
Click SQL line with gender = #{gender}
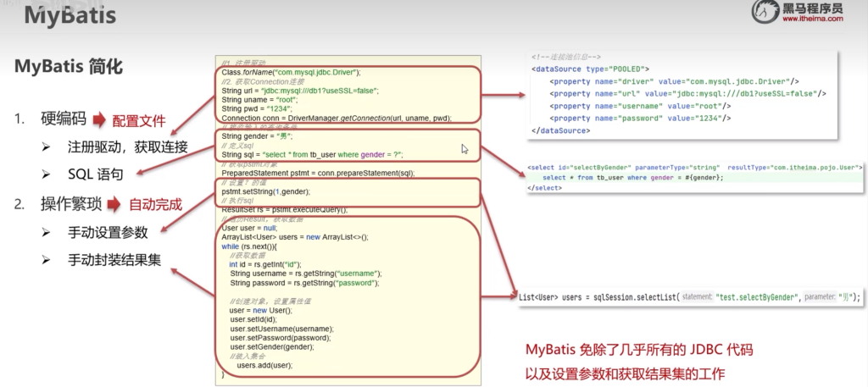[633, 178]
